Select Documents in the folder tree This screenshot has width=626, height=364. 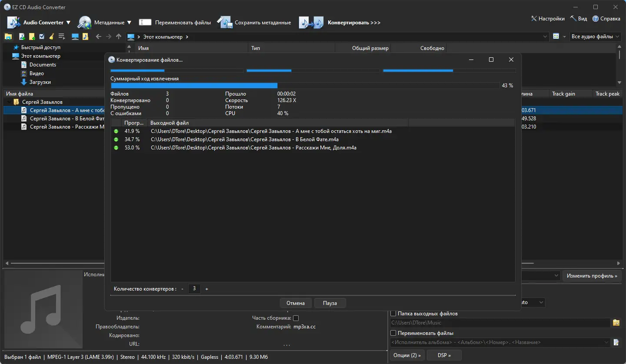point(43,65)
